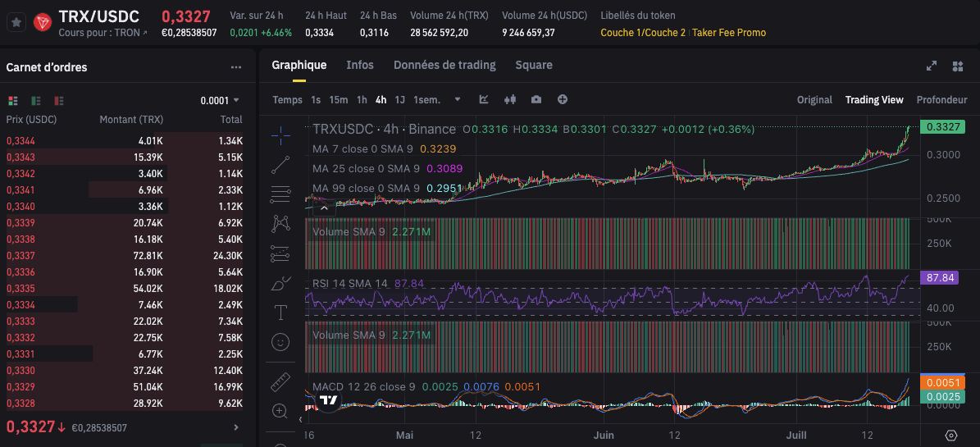Viewport: 980px width, 447px height.
Task: Select the brush drawing tool
Action: click(x=281, y=283)
